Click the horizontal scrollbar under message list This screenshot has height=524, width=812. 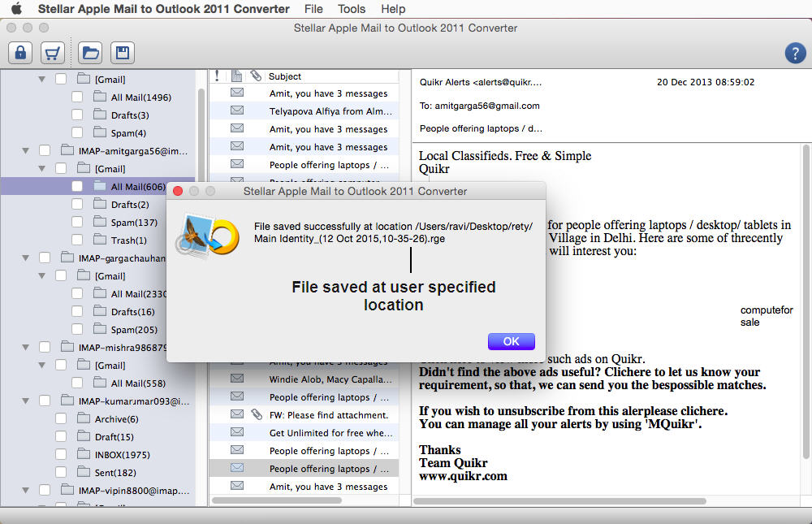pyautogui.click(x=277, y=500)
